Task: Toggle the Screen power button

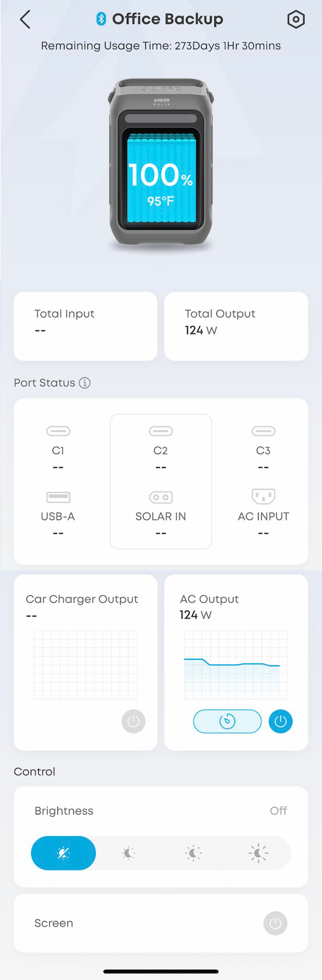Action: (276, 923)
